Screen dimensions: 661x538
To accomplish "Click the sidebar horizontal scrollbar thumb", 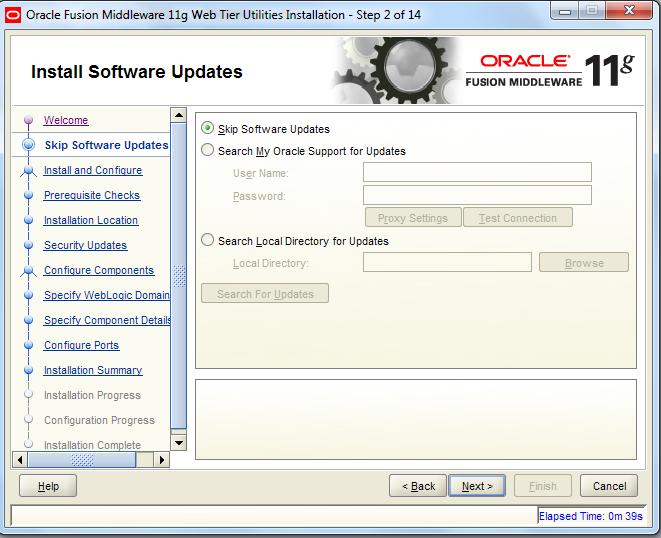I will coord(82,460).
